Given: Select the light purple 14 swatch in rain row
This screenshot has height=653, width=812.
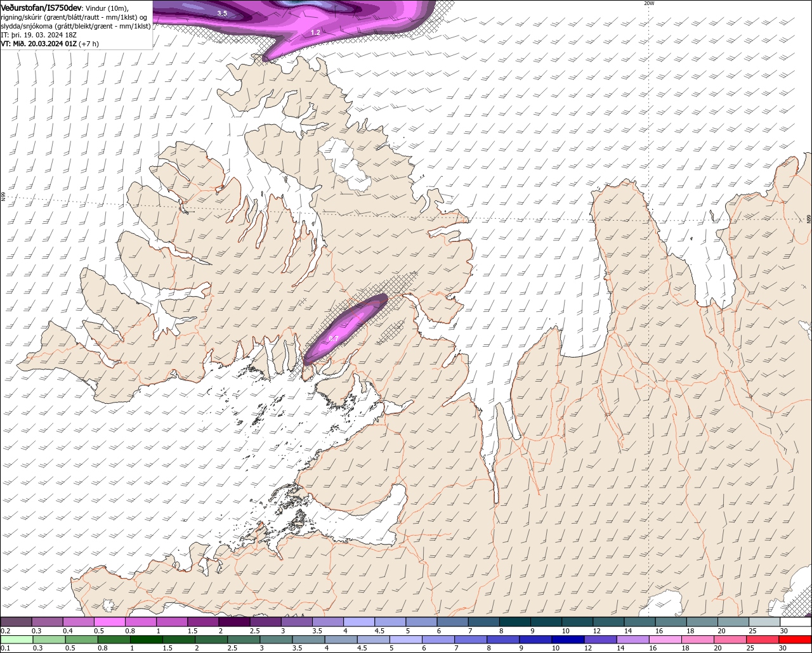Looking at the screenshot, I should pos(633,640).
